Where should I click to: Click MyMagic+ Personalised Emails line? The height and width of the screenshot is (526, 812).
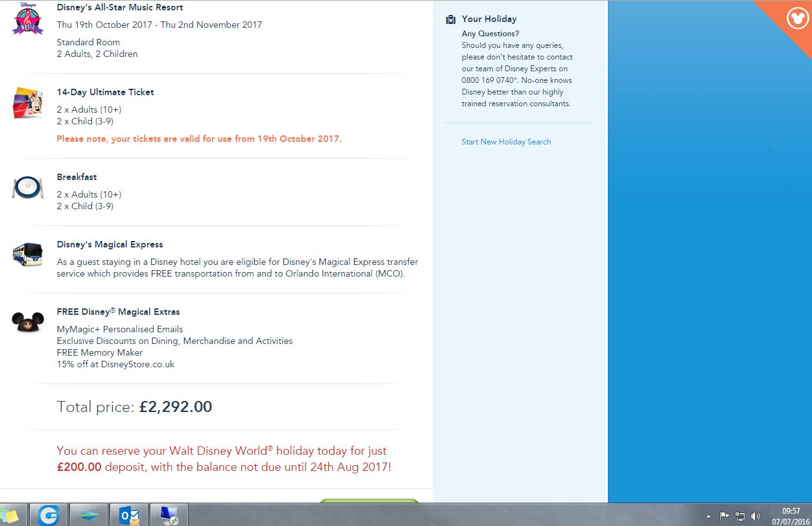coord(120,329)
